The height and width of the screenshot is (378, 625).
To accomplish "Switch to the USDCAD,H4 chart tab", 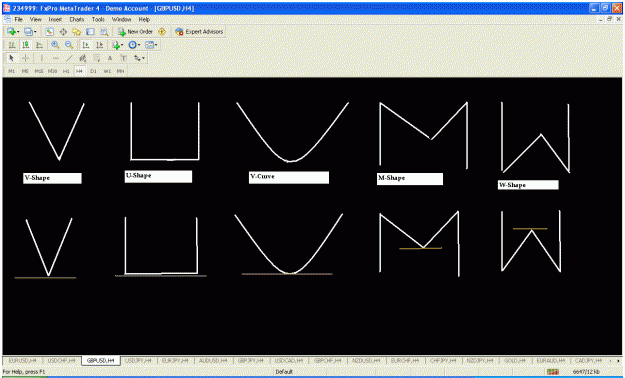I will [x=289, y=360].
